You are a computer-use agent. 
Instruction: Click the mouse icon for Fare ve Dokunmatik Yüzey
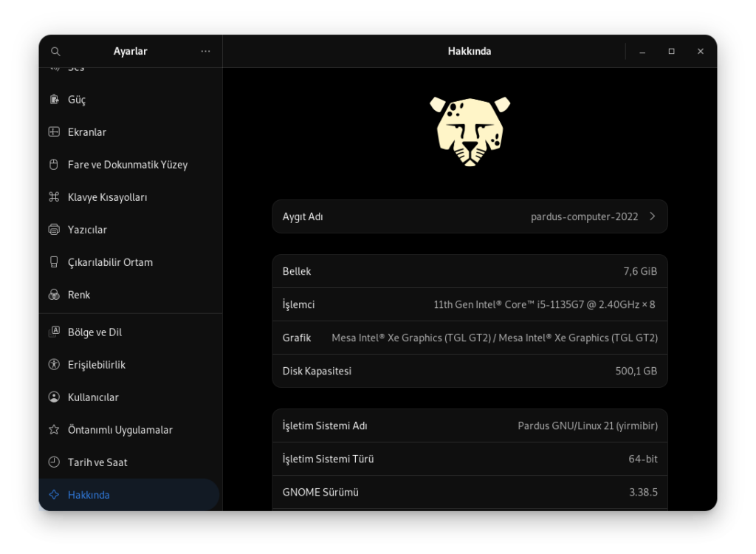54,165
